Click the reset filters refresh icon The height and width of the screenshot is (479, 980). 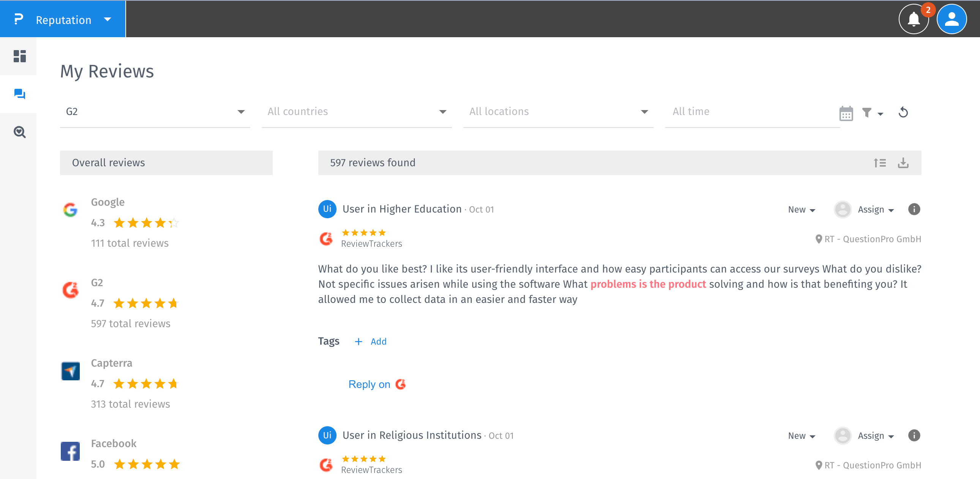pos(903,112)
